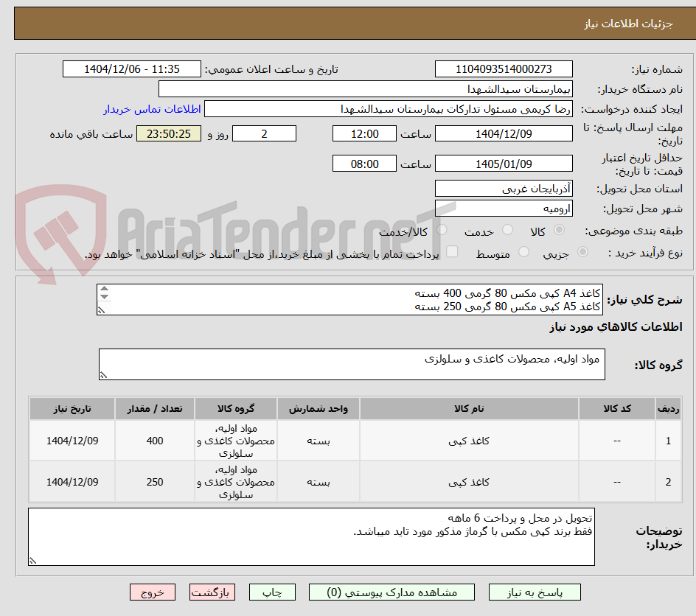Click the response deadline date 1404/12/09 field
The height and width of the screenshot is (616, 696).
tap(504, 133)
